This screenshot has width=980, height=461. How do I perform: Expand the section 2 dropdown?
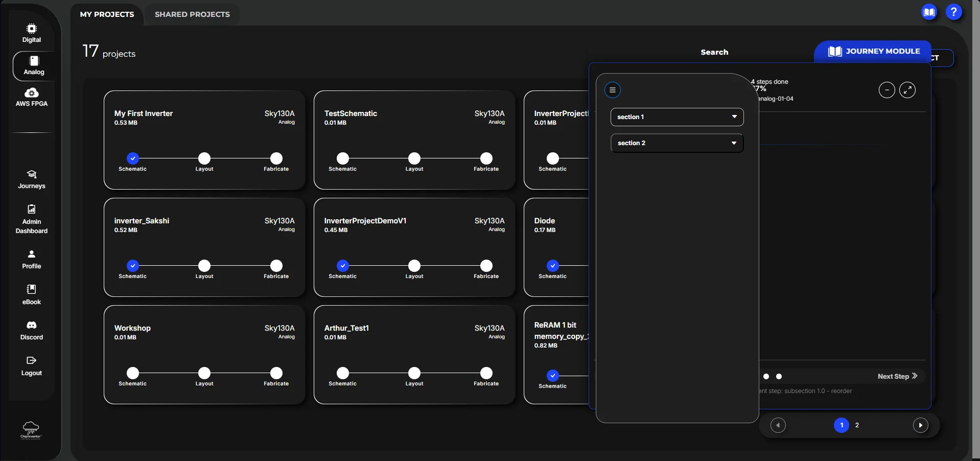point(677,143)
